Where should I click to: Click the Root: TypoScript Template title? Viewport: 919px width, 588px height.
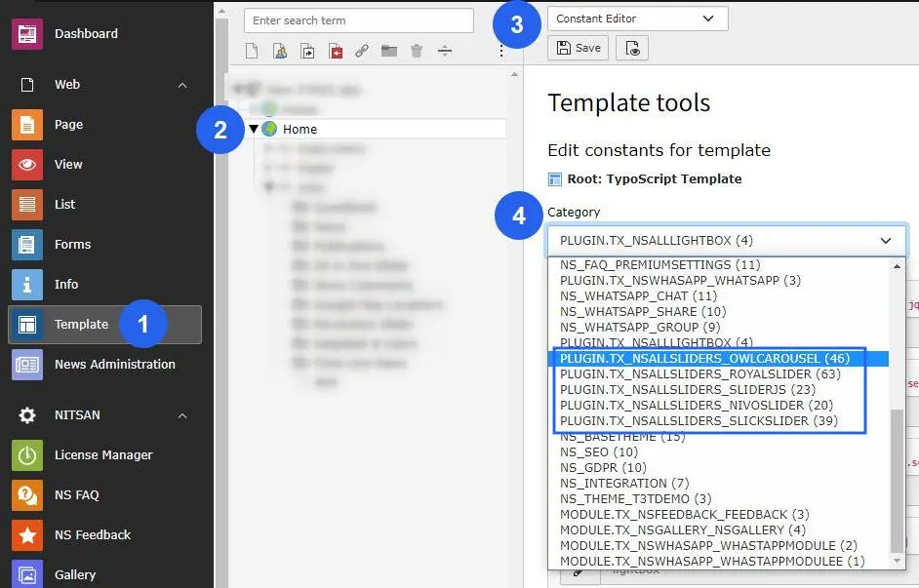point(654,179)
